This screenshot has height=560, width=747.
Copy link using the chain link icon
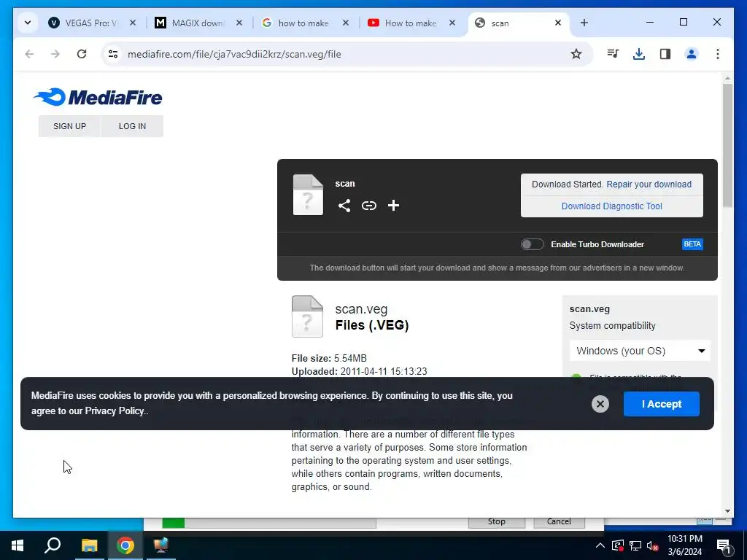(368, 206)
